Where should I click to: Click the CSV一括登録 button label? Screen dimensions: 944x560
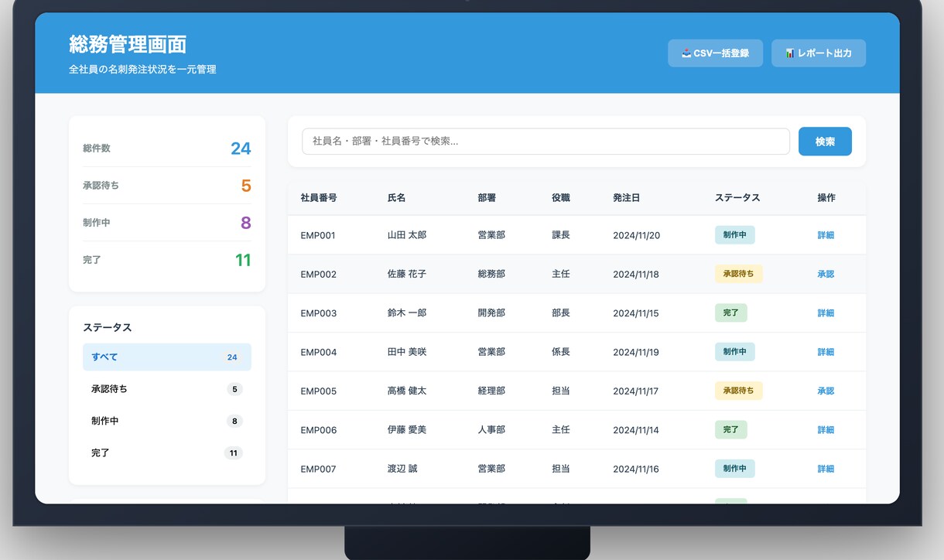[721, 53]
